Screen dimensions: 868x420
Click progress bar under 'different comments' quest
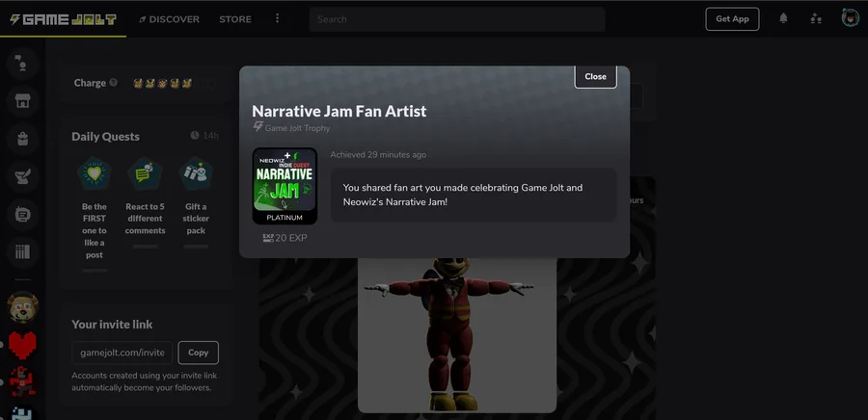click(145, 247)
